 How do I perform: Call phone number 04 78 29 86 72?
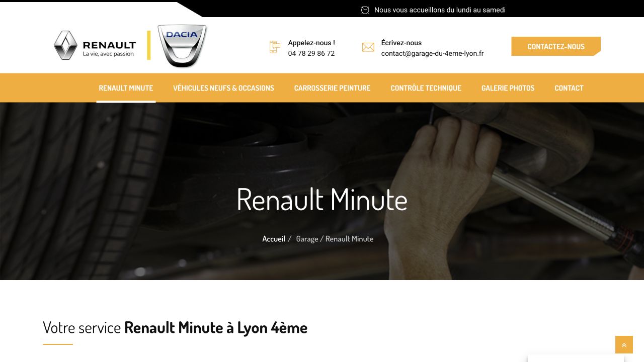point(311,53)
